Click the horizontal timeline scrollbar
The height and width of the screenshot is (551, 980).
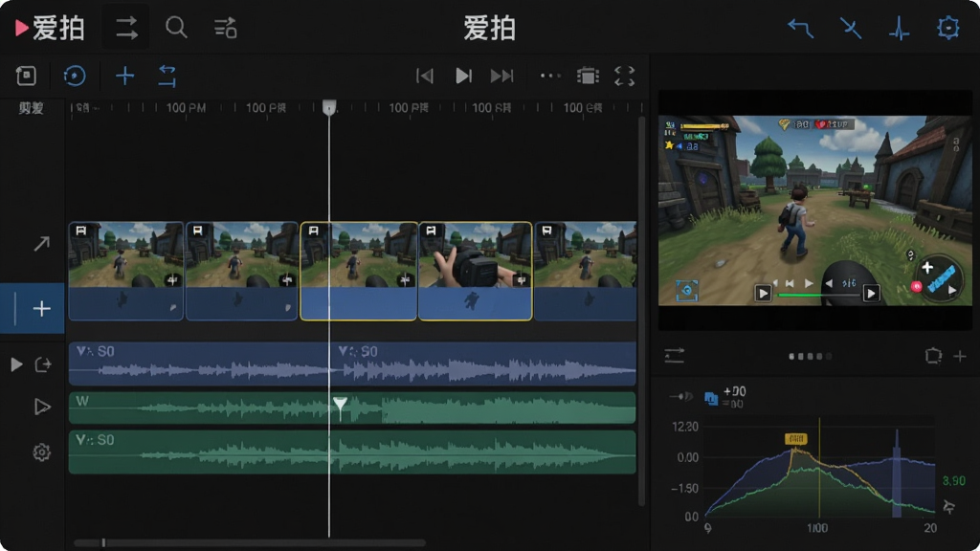tap(250, 543)
